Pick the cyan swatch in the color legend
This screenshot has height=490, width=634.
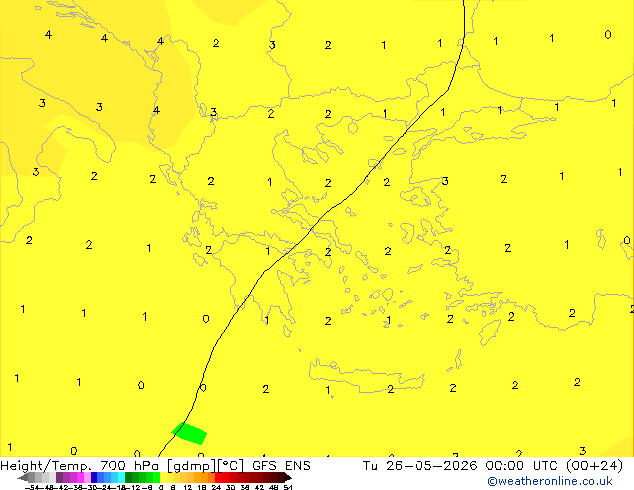[121, 477]
